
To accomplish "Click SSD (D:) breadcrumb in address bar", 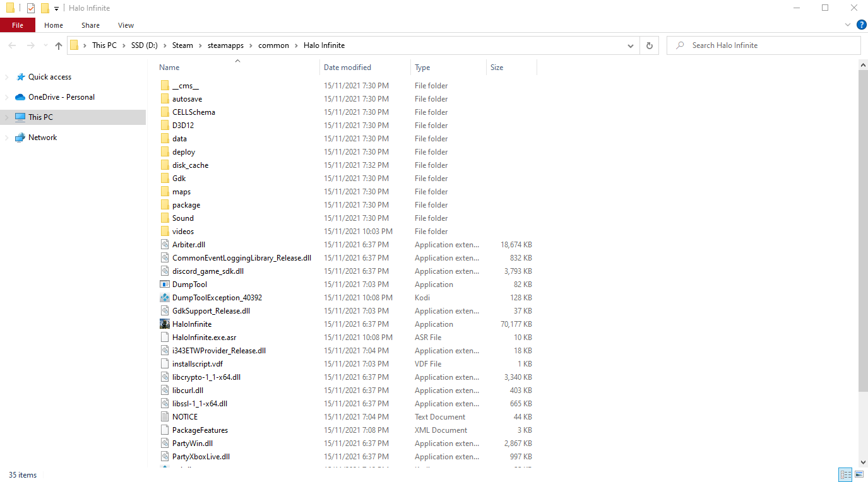I will [x=145, y=45].
